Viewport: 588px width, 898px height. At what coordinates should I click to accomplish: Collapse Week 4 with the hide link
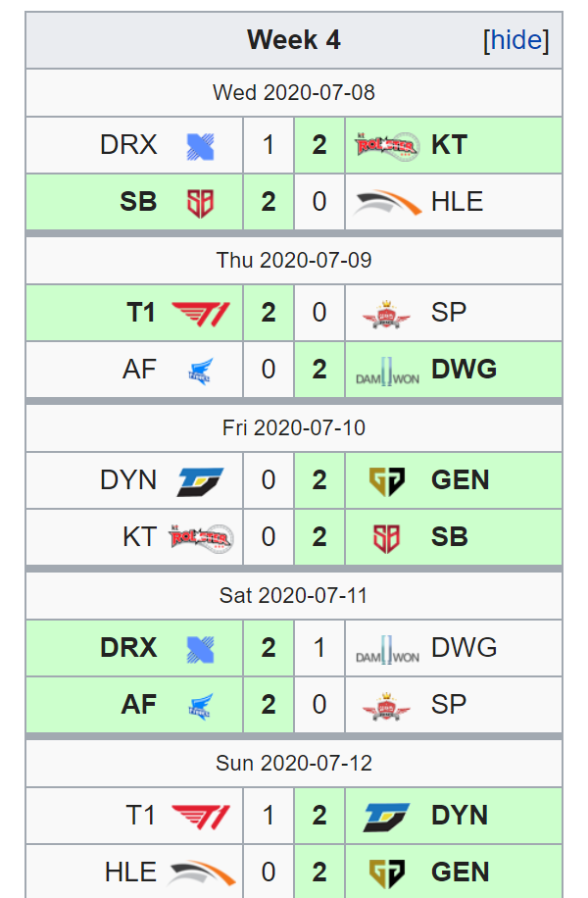pos(515,40)
